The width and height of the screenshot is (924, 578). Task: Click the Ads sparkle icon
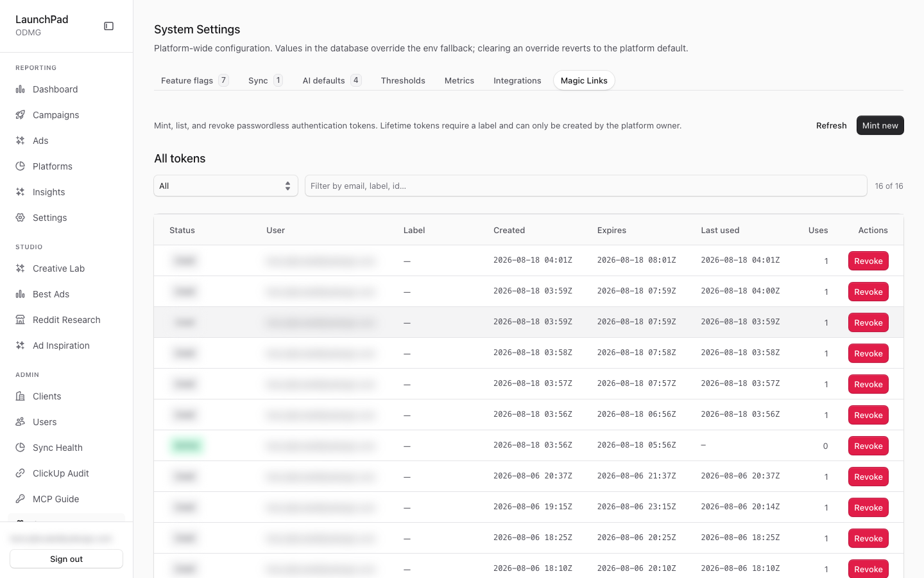21,141
